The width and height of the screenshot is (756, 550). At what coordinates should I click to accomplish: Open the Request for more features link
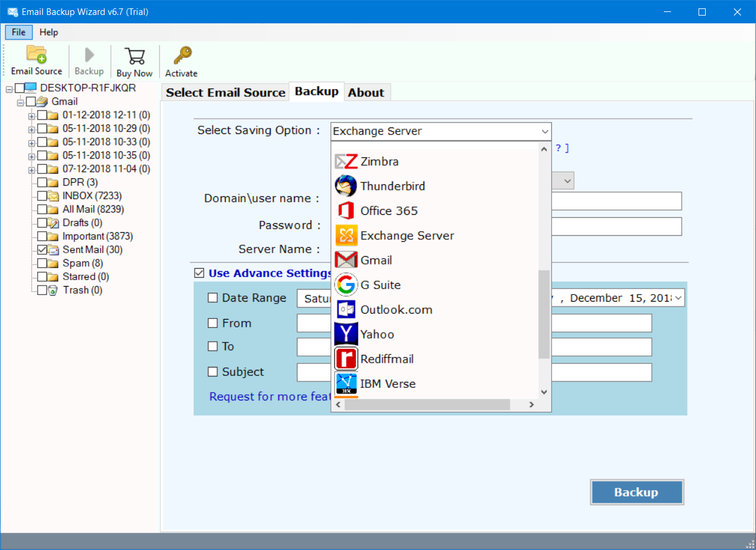[x=269, y=396]
